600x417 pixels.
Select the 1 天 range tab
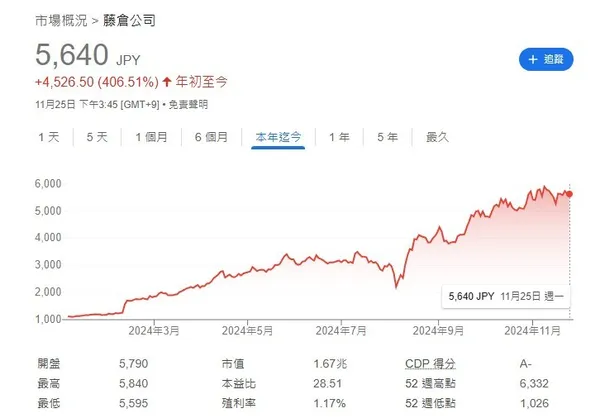(49, 137)
